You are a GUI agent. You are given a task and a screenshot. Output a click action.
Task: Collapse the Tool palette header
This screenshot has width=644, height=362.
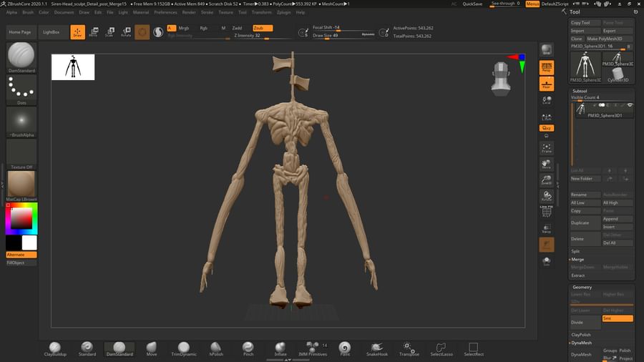575,12
